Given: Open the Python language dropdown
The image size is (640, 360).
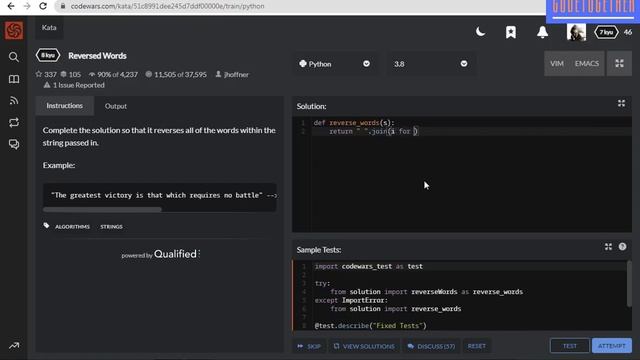Looking at the screenshot, I should [x=334, y=64].
